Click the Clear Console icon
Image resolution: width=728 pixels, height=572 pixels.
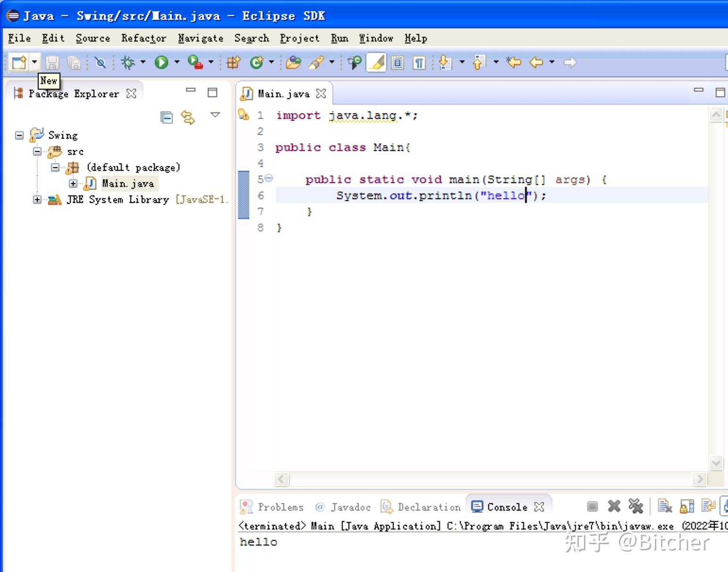(x=665, y=506)
